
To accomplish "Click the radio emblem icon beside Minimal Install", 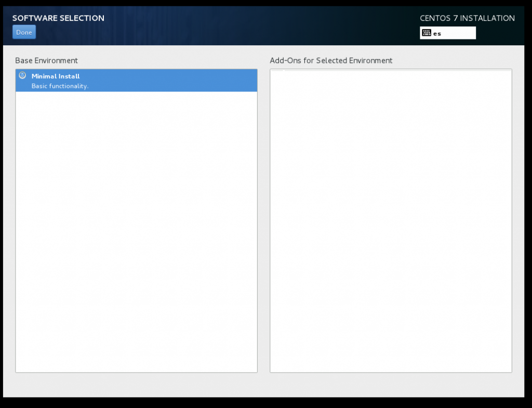I will pyautogui.click(x=22, y=75).
